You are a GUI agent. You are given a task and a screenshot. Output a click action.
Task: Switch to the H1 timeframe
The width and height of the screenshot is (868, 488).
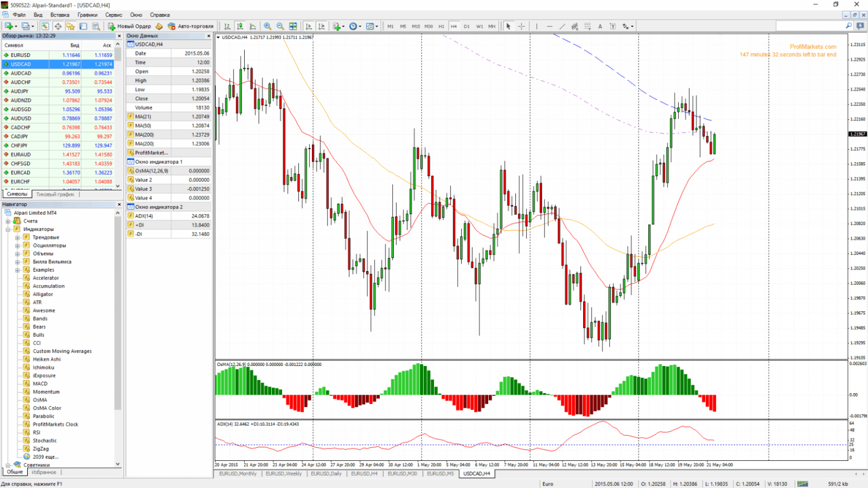point(441,26)
